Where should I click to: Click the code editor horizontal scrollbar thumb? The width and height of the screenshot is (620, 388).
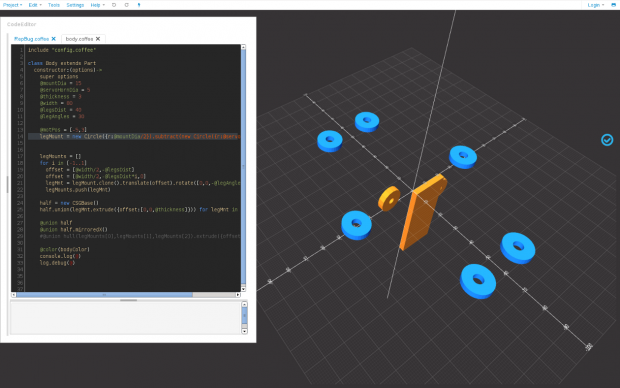pos(104,295)
